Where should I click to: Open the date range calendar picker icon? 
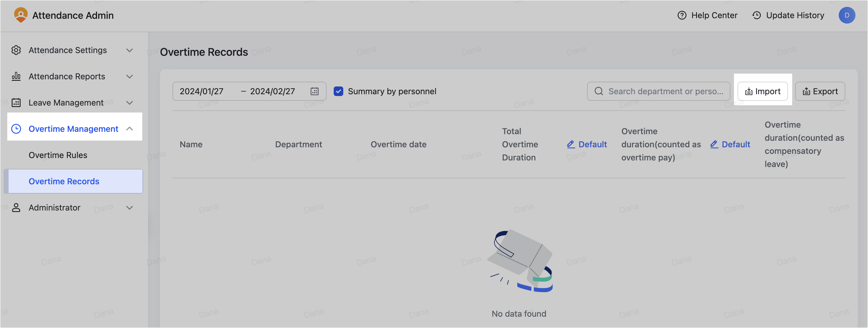pyautogui.click(x=314, y=91)
